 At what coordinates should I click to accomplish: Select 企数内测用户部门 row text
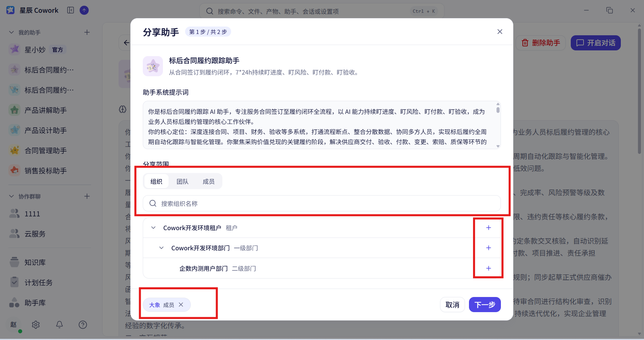(x=204, y=268)
